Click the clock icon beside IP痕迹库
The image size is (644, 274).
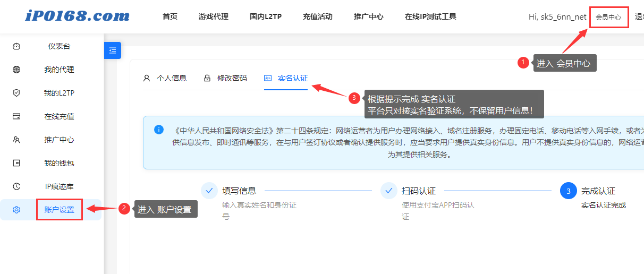click(16, 187)
